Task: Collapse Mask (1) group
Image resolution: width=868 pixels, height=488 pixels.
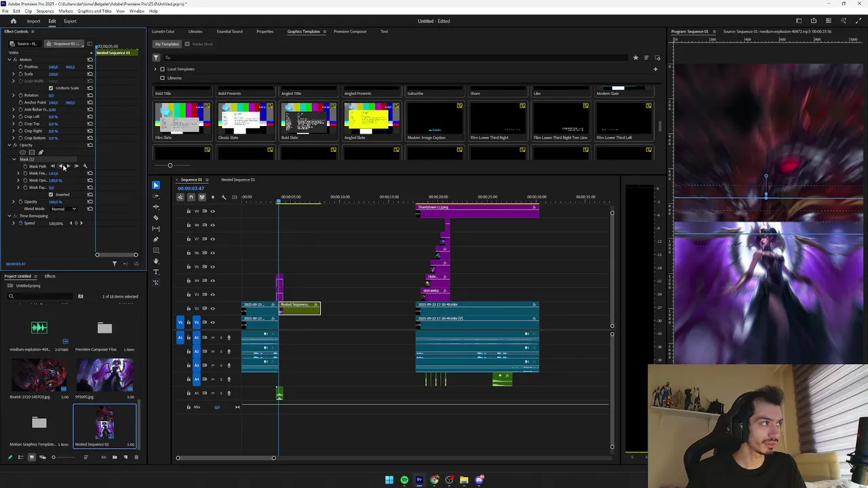Action: (14, 159)
